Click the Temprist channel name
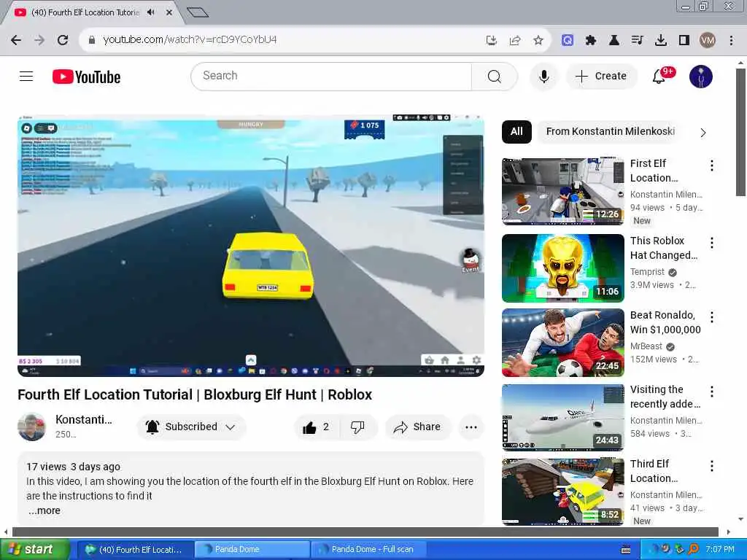The image size is (747, 560). (x=647, y=272)
